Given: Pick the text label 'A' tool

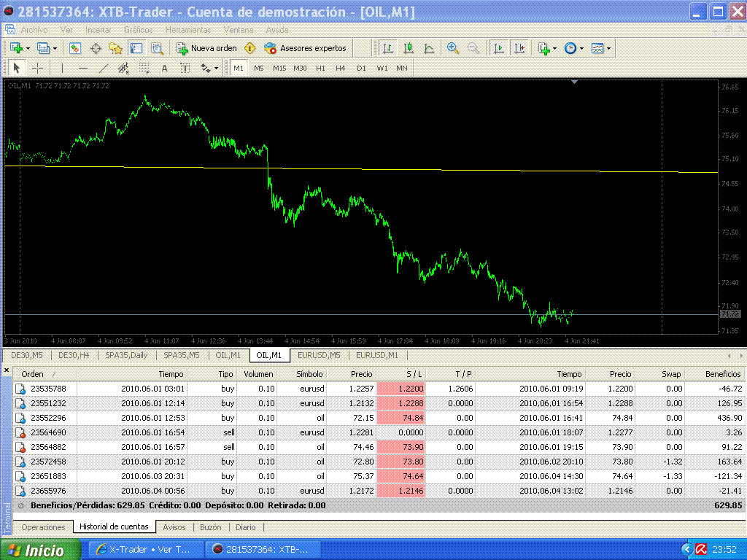Looking at the screenshot, I should click(x=164, y=68).
